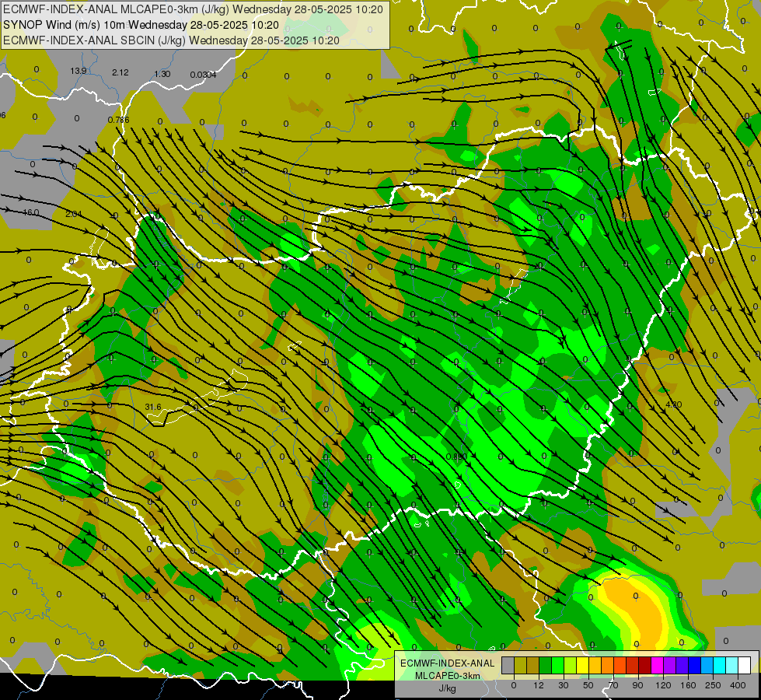
Task: Click the map value '2.12'
Action: point(120,72)
